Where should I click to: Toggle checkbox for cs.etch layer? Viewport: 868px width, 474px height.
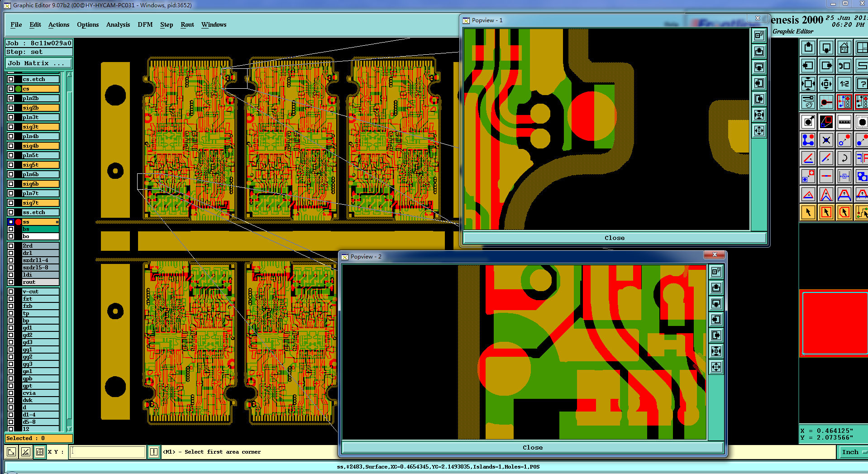(x=11, y=79)
